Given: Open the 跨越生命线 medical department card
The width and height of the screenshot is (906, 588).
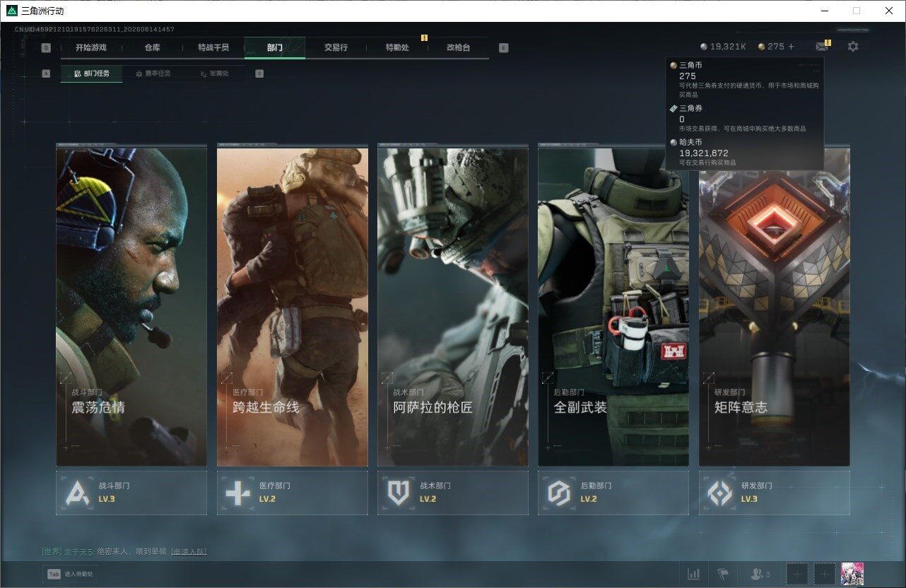Looking at the screenshot, I should pyautogui.click(x=293, y=307).
